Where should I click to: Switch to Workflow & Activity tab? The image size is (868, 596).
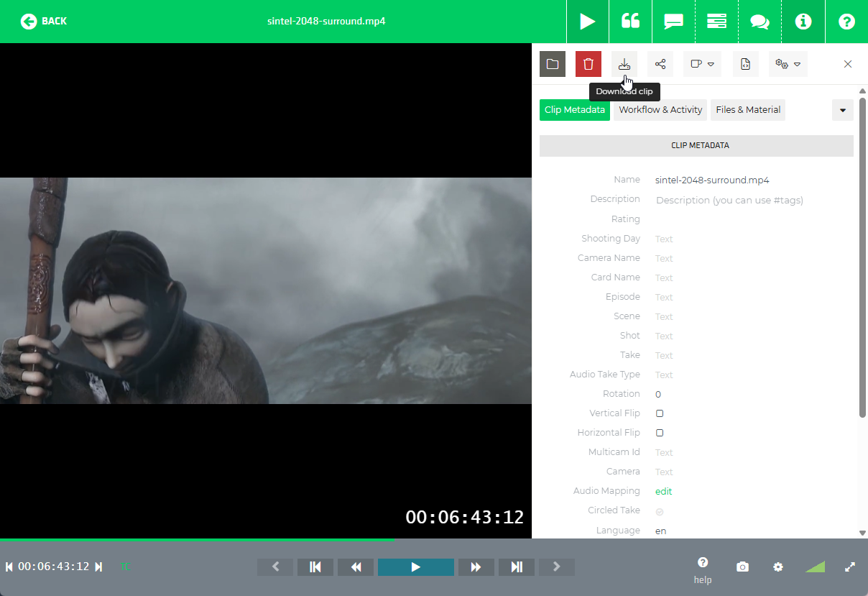coord(660,110)
